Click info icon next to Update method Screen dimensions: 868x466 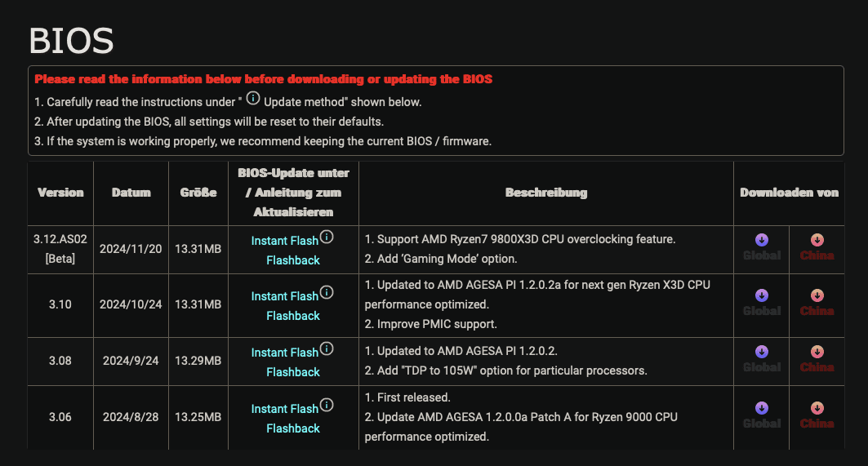click(x=253, y=99)
